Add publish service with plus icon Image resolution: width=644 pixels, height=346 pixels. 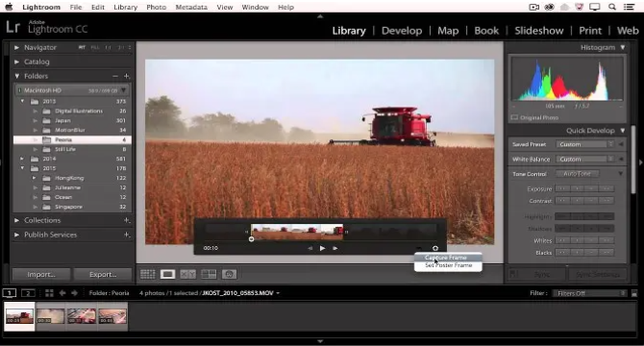(x=127, y=235)
